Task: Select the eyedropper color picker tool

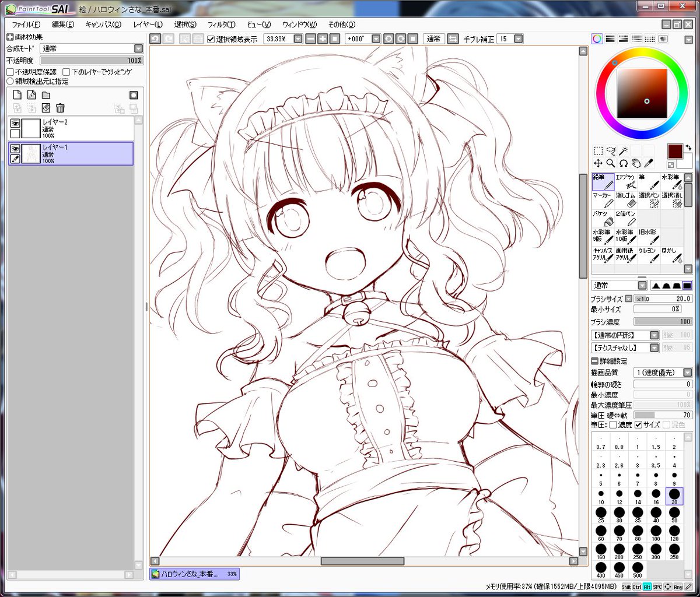Action: click(648, 163)
